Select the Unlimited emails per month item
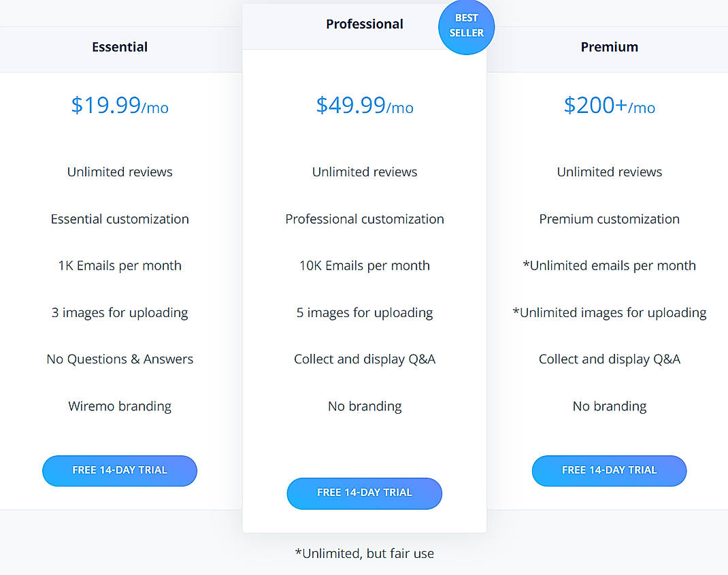Screen dimensions: 728x575 click(609, 265)
